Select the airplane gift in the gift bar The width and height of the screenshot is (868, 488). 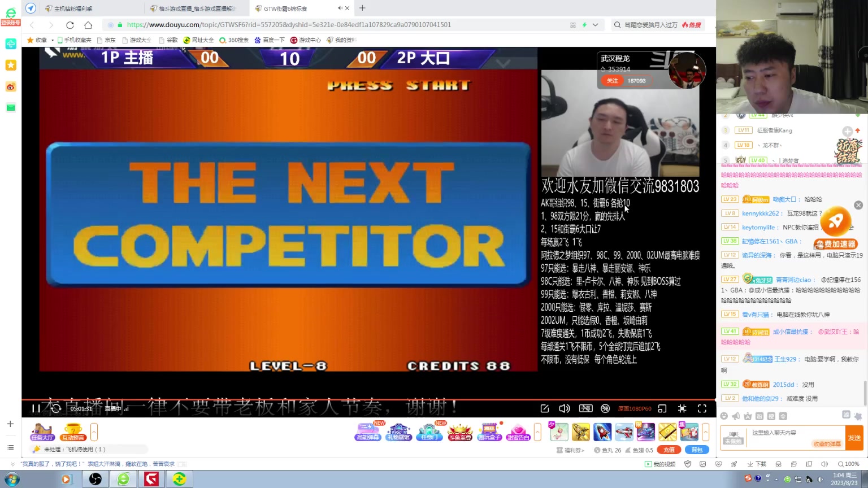[x=624, y=432]
